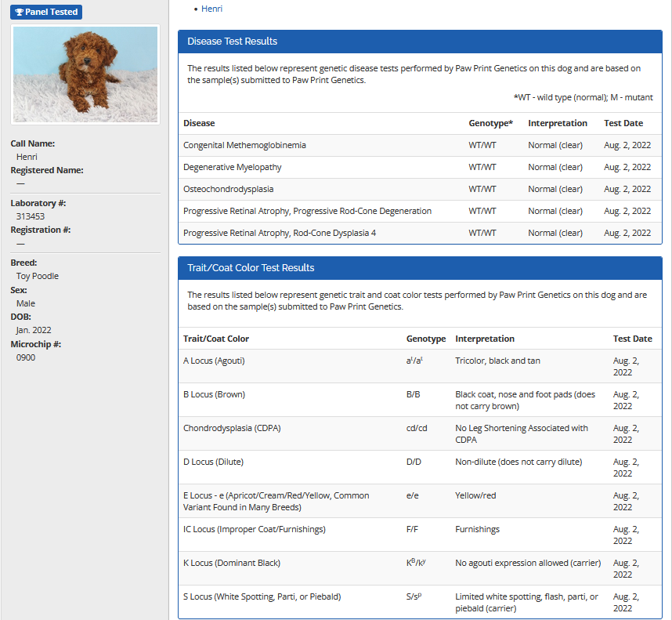Click the trophy icon in Panel Tested badge
672x620 pixels.
19,13
